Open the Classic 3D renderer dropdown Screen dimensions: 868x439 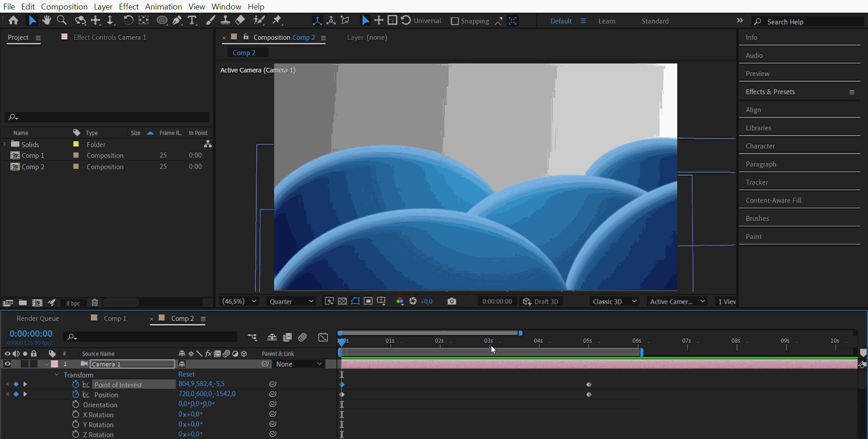click(x=615, y=301)
